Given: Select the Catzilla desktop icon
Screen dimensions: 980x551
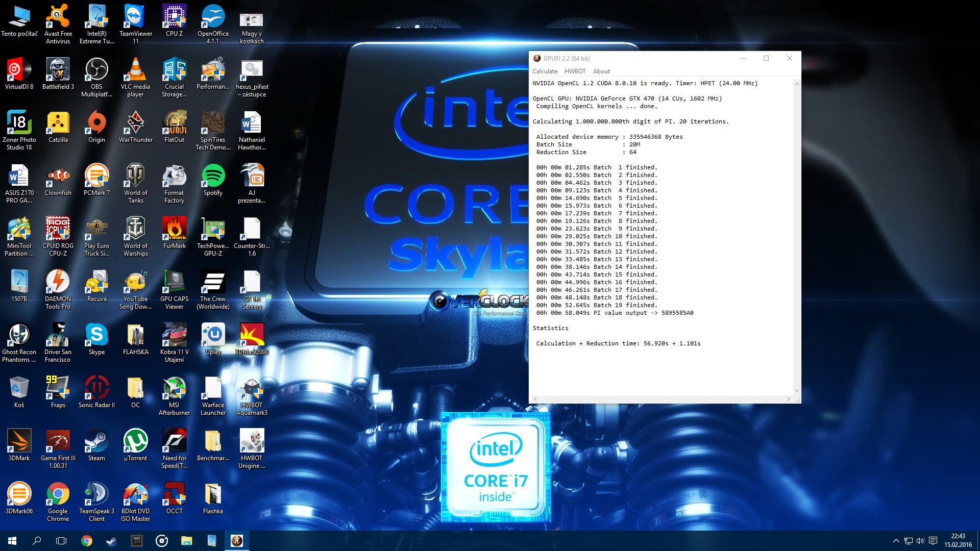Looking at the screenshot, I should click(x=58, y=128).
